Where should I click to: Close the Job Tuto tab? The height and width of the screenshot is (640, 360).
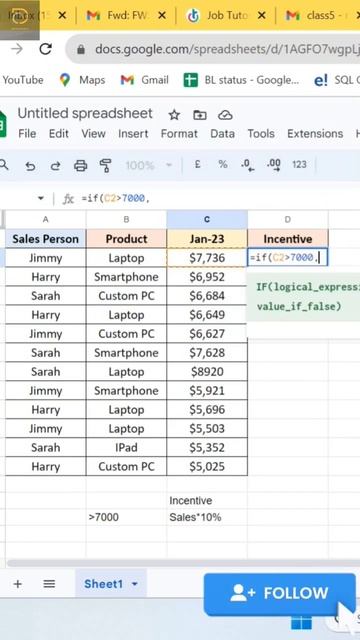pyautogui.click(x=262, y=16)
